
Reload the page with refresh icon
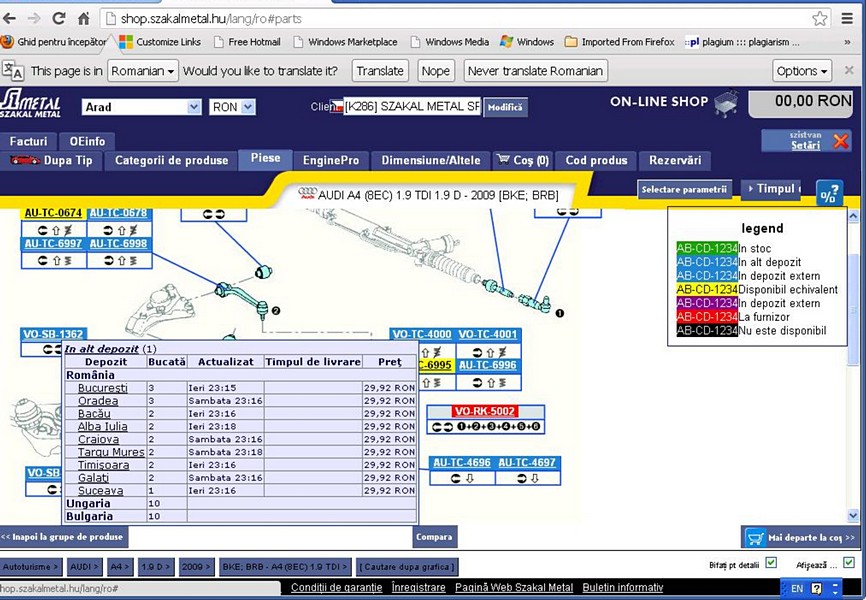point(59,19)
